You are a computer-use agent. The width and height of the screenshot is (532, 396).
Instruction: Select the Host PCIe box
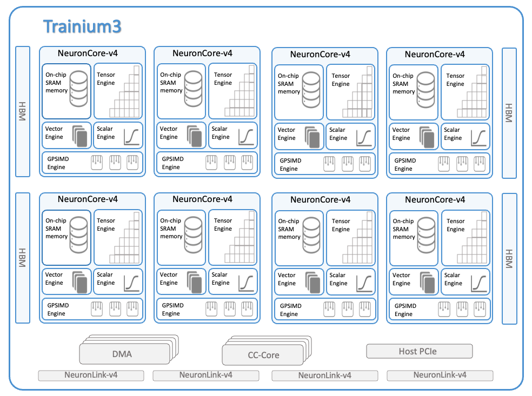(419, 351)
